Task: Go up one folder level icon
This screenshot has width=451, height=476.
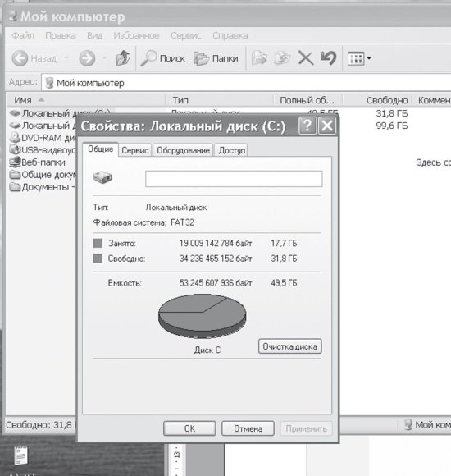Action: [x=123, y=57]
